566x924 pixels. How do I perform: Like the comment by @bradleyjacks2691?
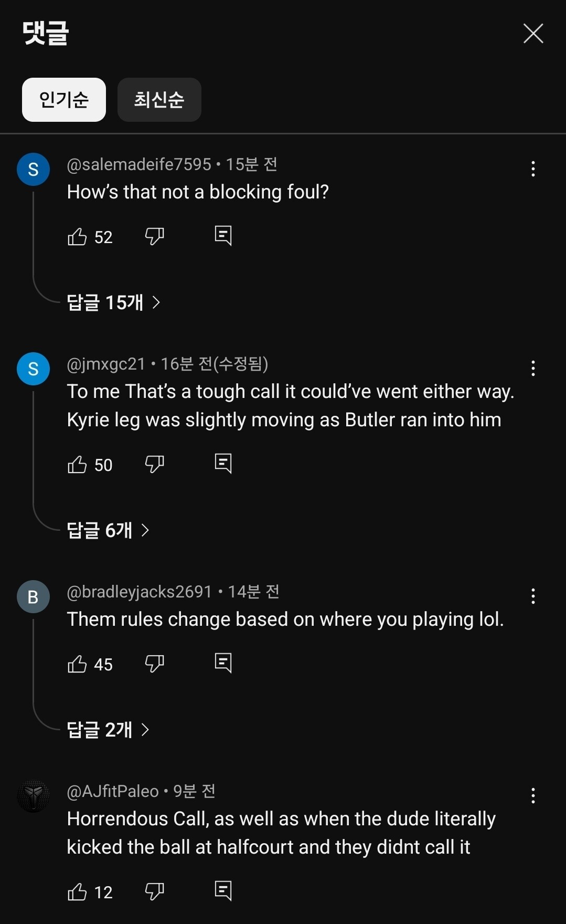77,664
